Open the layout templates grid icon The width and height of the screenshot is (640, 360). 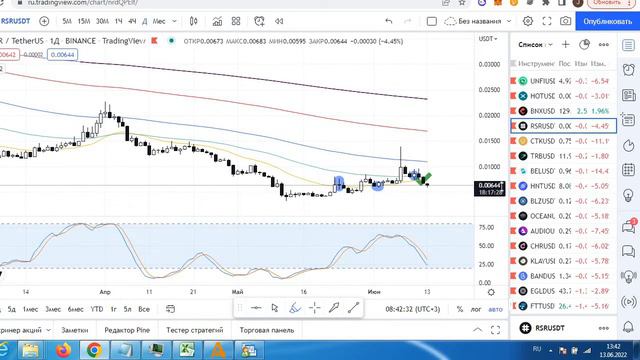tap(236, 21)
